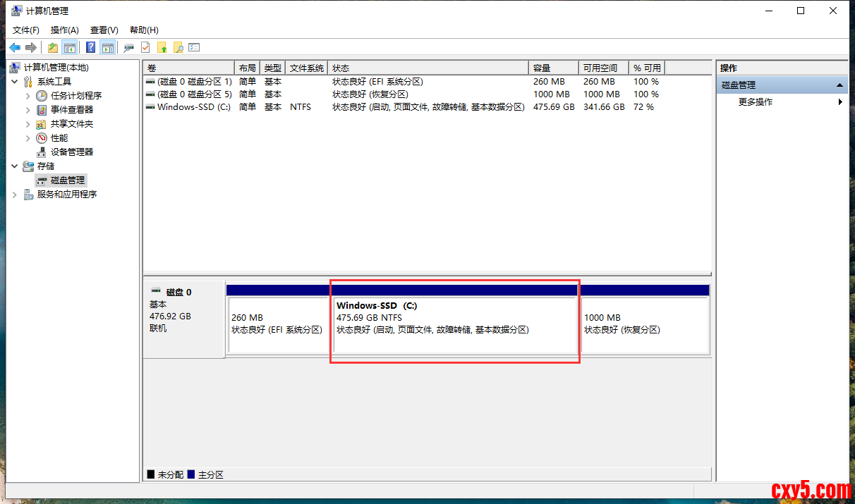Click the blue Help question mark icon
This screenshot has width=855, height=504.
pyautogui.click(x=91, y=48)
